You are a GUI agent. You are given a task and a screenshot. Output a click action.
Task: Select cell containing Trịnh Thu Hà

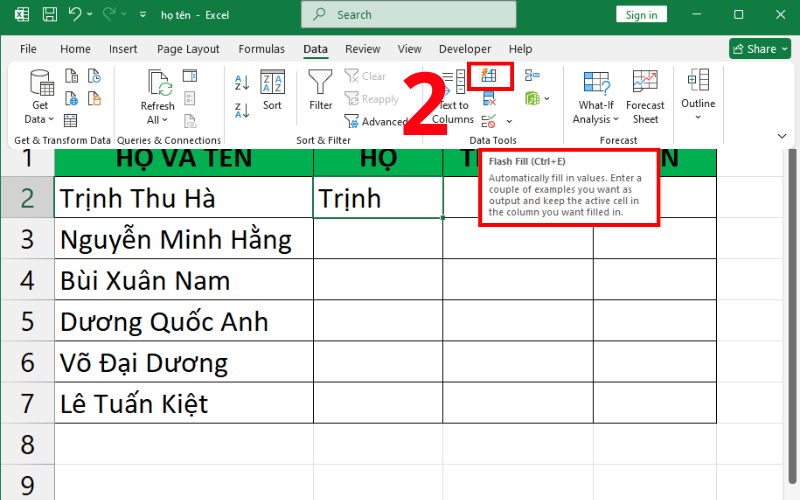pos(184,197)
